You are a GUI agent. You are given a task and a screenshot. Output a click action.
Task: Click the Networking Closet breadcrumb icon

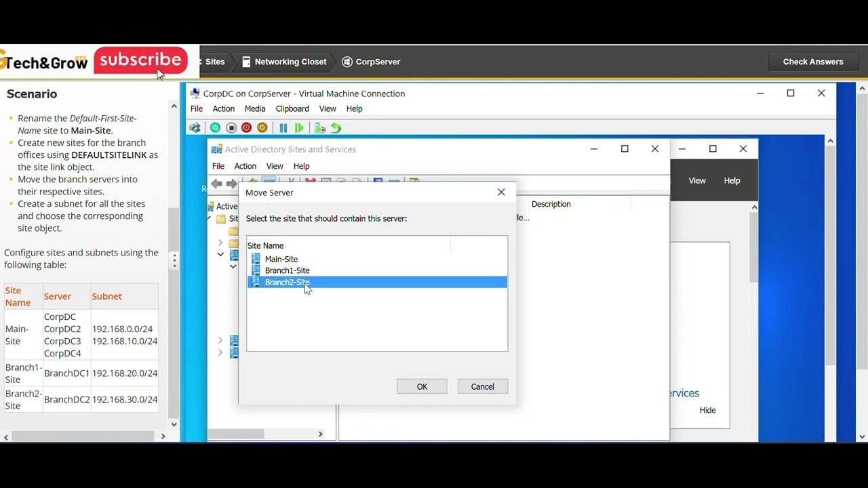click(247, 62)
